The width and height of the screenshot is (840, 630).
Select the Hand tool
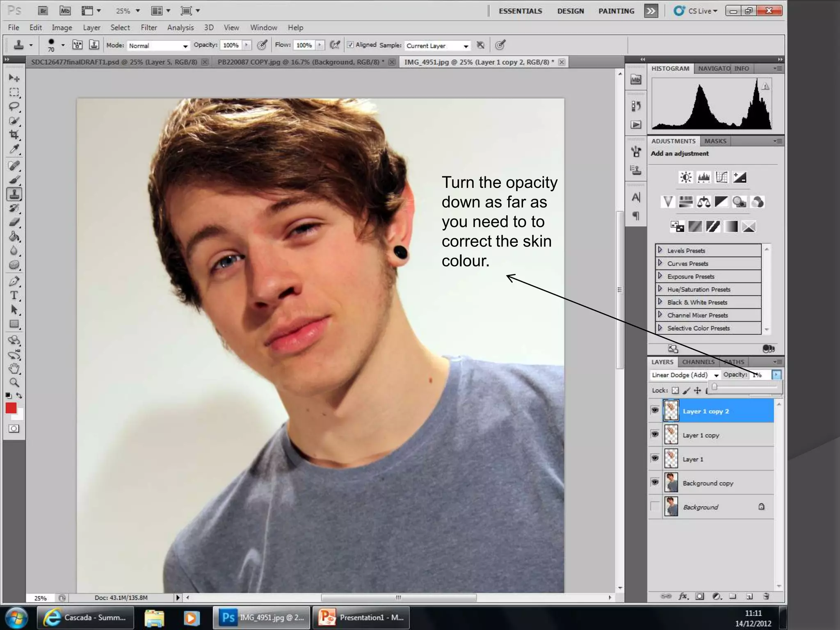[x=14, y=368]
